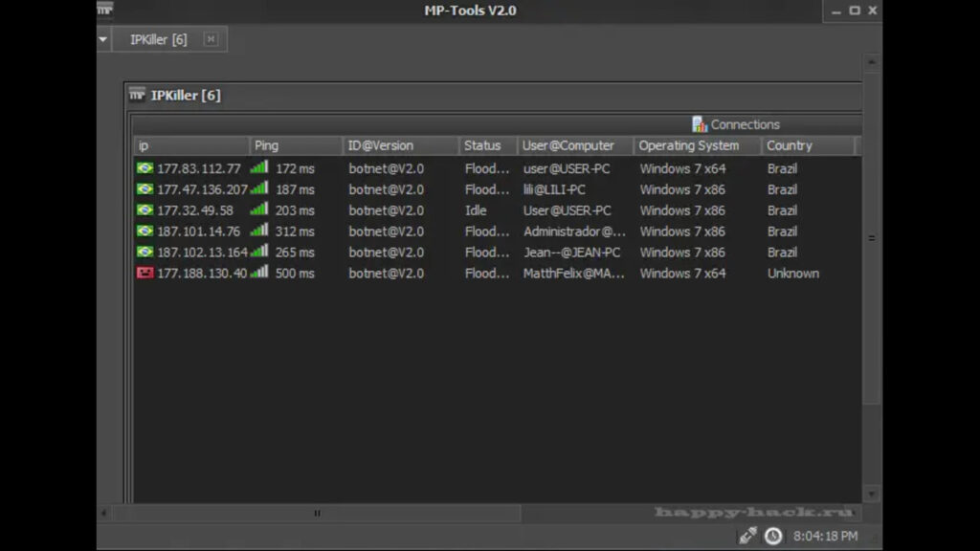
Task: Click the MatthFelix@MA... cell
Action: [574, 273]
